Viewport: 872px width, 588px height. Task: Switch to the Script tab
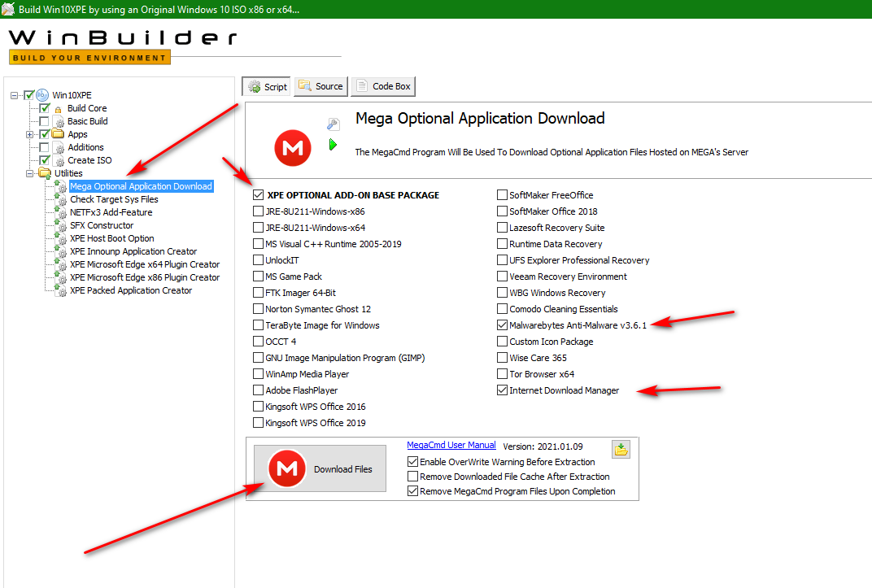coord(266,87)
